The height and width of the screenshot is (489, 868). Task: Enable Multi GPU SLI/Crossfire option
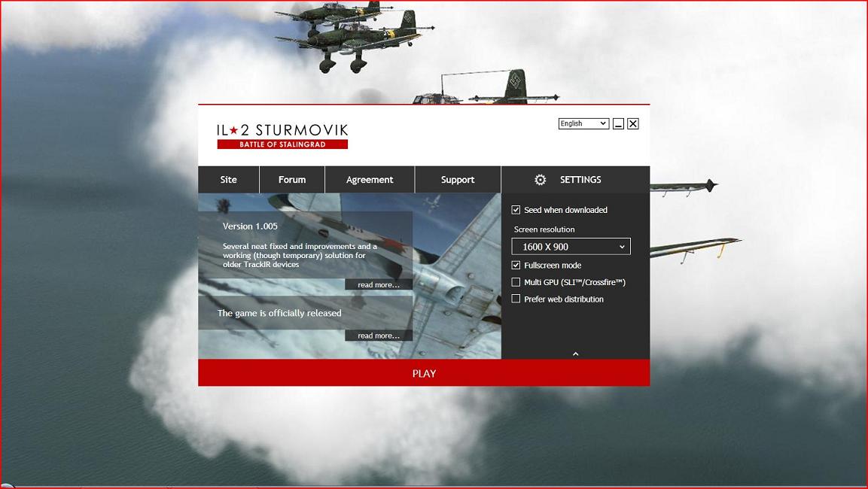point(516,282)
